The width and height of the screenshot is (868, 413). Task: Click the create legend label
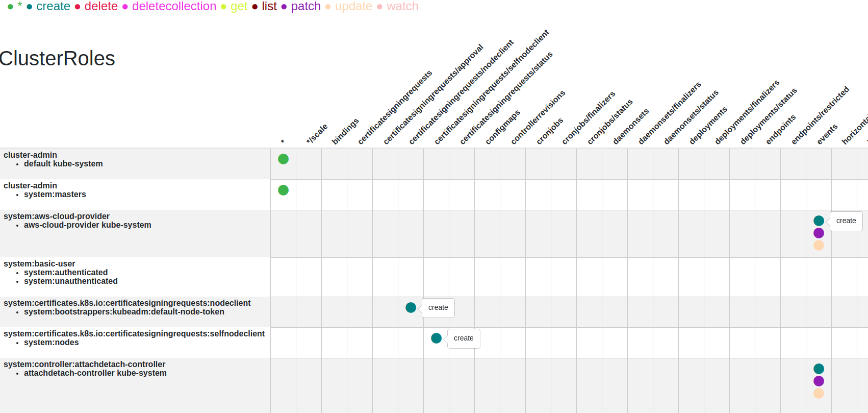pyautogui.click(x=54, y=6)
